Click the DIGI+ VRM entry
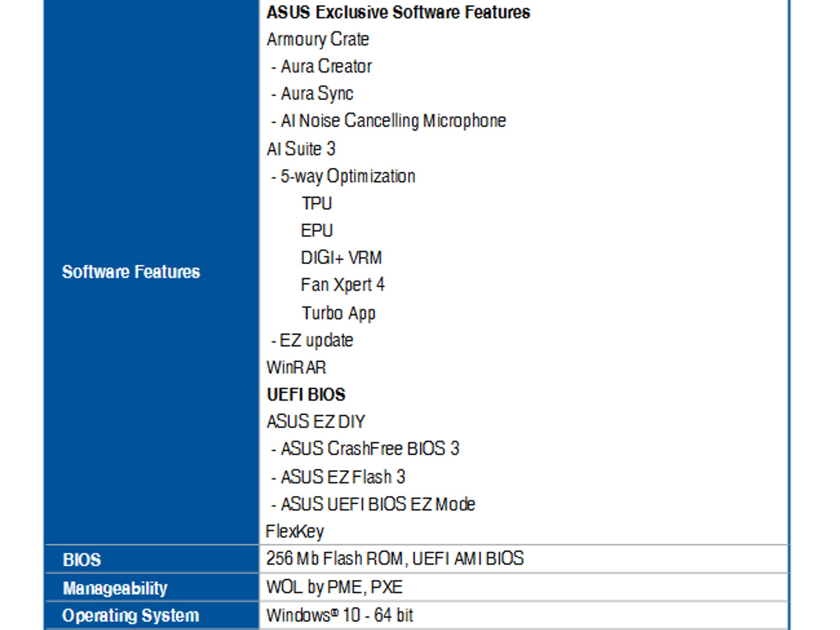The height and width of the screenshot is (630, 840). click(341, 258)
